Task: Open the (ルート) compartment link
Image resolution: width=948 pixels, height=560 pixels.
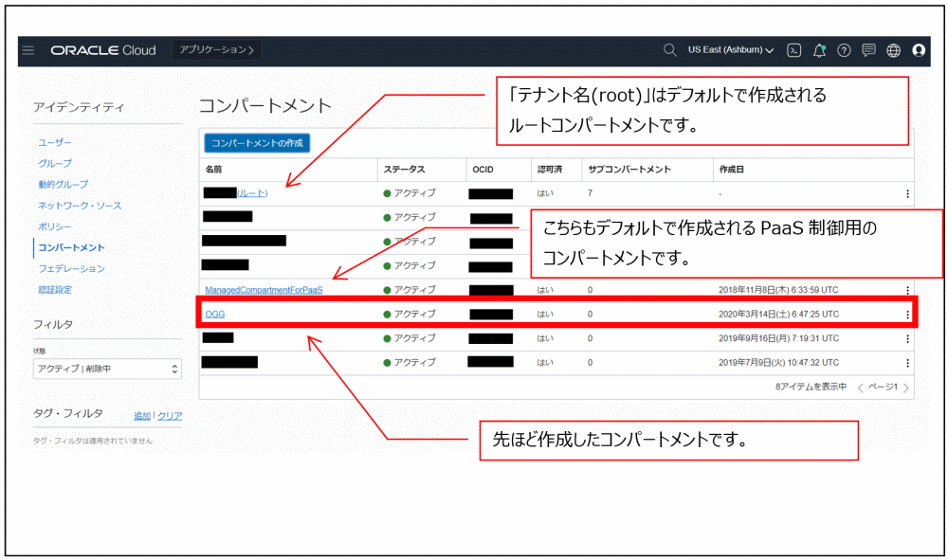Action: (251, 193)
